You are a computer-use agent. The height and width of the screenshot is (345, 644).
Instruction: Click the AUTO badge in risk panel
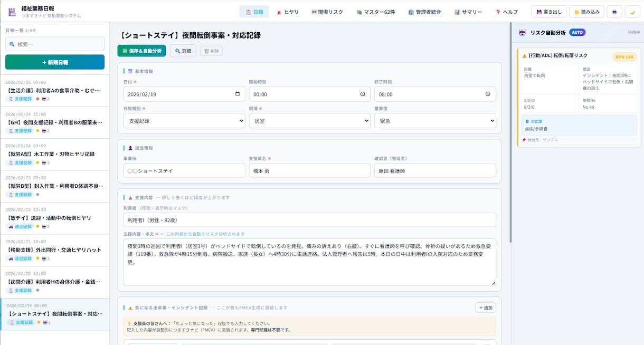pyautogui.click(x=577, y=33)
